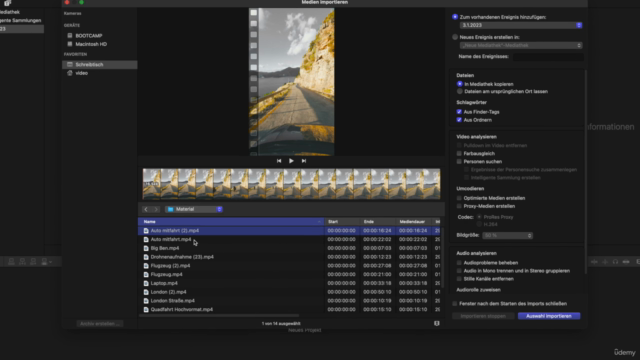Click the duration cell '00:00:50:10' of London (2).mp4
The image size is (640, 360).
[x=413, y=292]
